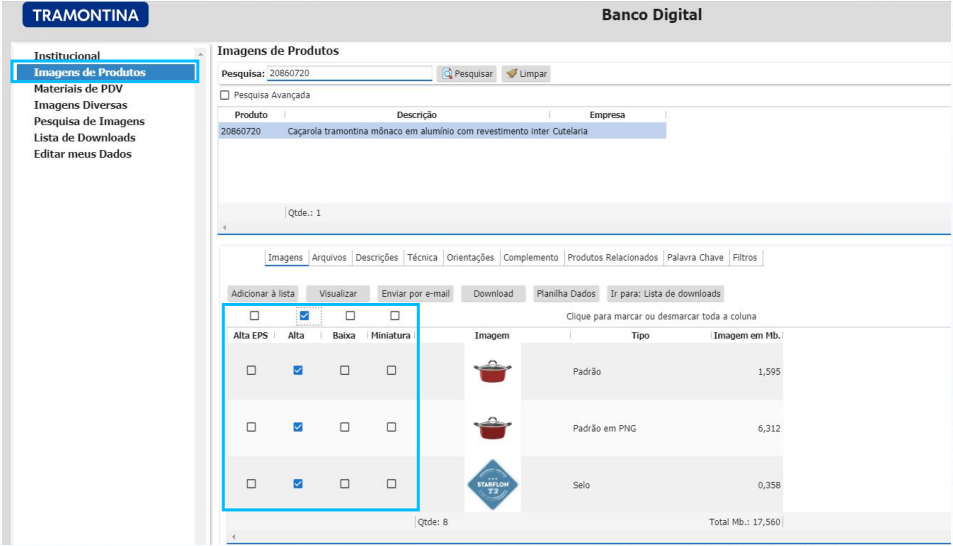The height and width of the screenshot is (546, 953).
Task: Switch to the Imagens tab
Action: pyautogui.click(x=286, y=258)
